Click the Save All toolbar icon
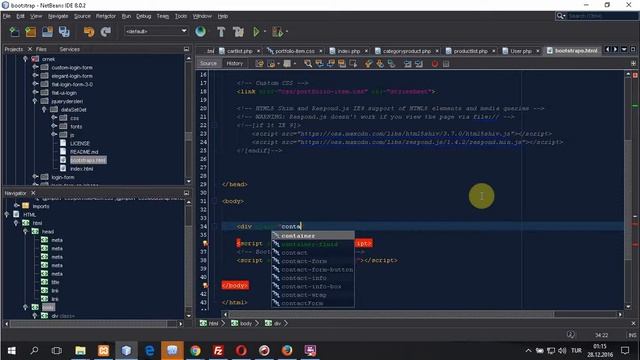The image size is (640, 360). click(x=64, y=31)
